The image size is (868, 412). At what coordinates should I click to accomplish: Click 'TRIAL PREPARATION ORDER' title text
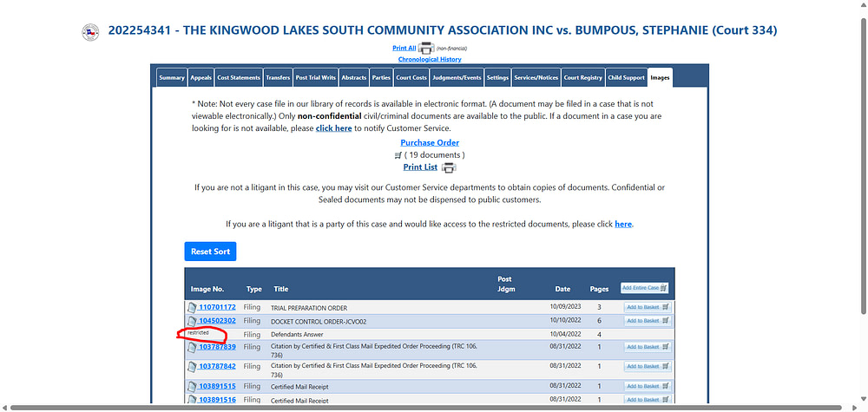coord(309,308)
